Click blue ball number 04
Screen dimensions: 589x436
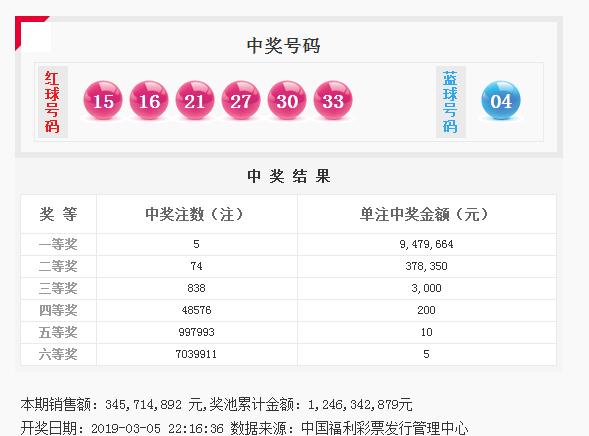501,100
